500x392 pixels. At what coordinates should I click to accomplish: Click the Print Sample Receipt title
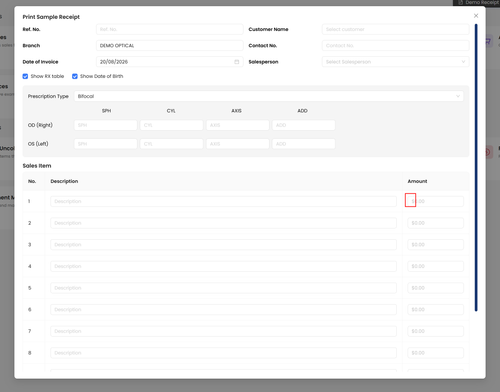click(51, 17)
